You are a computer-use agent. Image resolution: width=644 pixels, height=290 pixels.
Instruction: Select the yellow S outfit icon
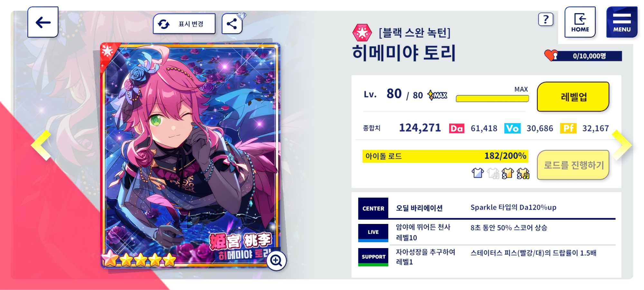[x=507, y=173]
